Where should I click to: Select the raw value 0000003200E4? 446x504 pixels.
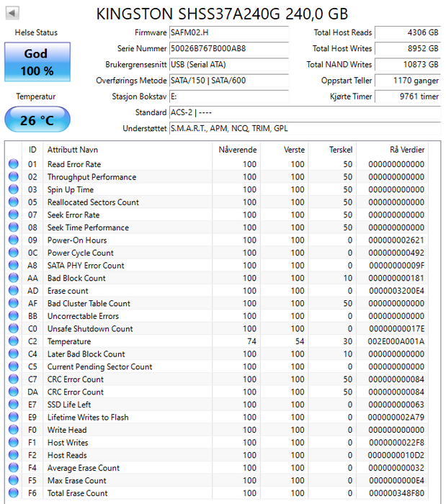397,291
